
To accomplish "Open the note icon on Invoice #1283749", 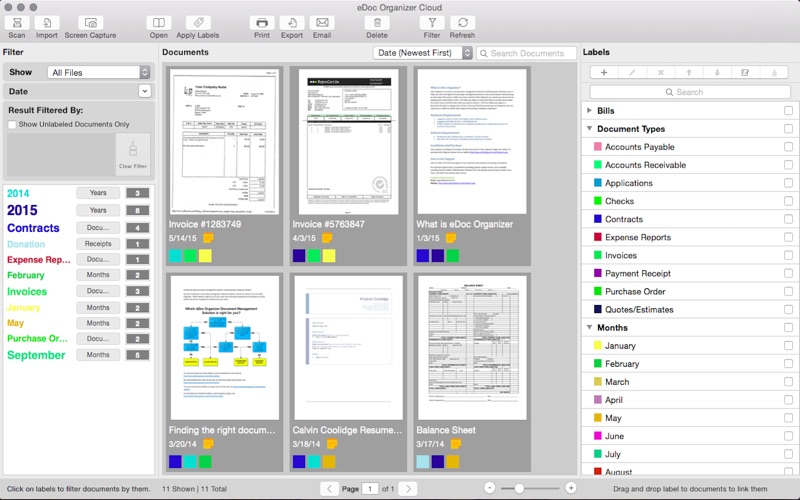I will pyautogui.click(x=208, y=238).
